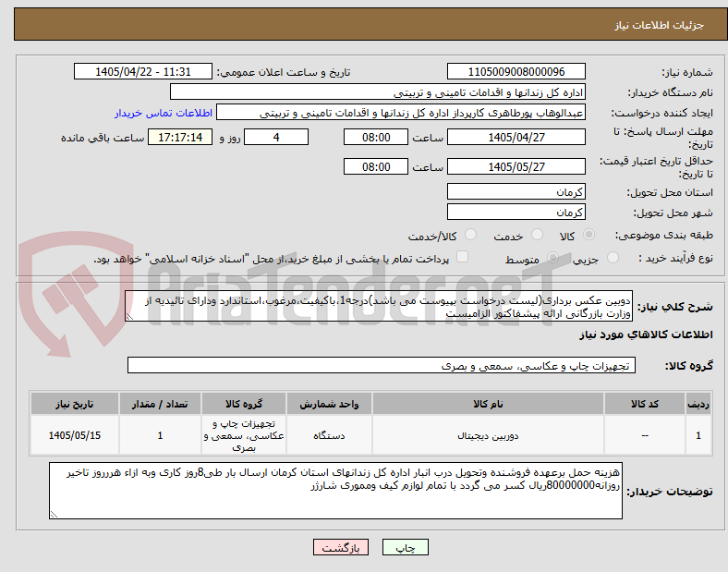The width and height of the screenshot is (728, 572).
Task: Click the buyer notes text area
Action: (335, 491)
